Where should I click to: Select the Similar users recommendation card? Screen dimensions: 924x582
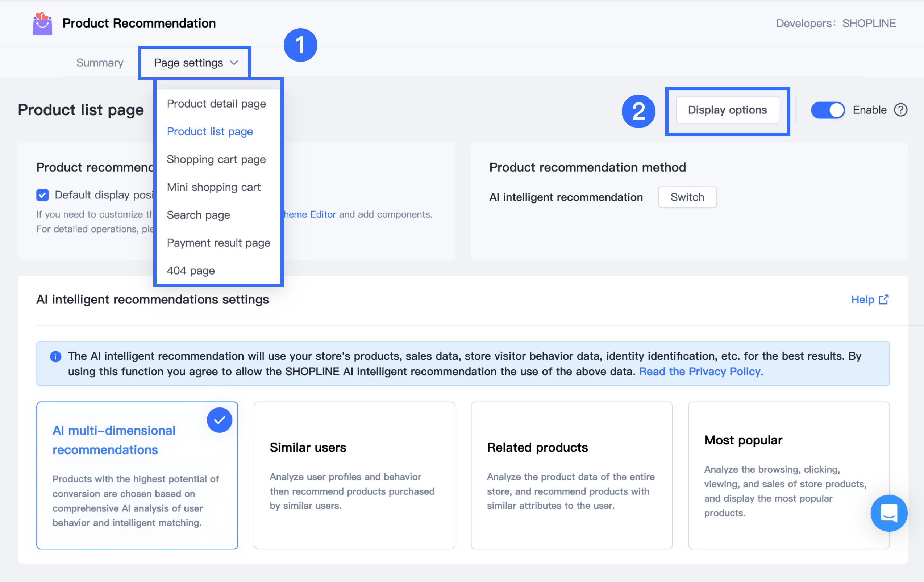(354, 475)
